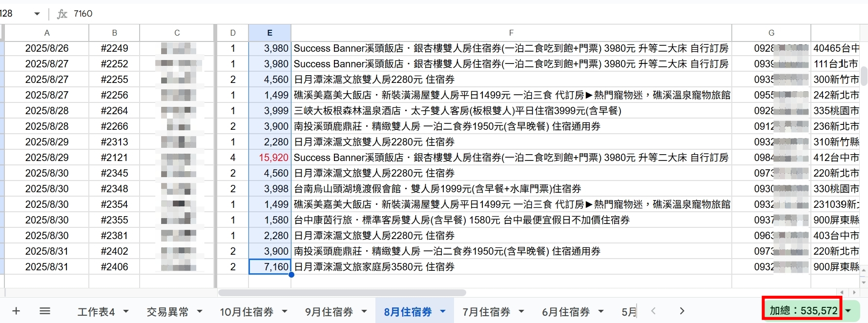This screenshot has width=868, height=323.
Task: Switch to the 9月住宿券 sheet tab
Action: (x=329, y=312)
